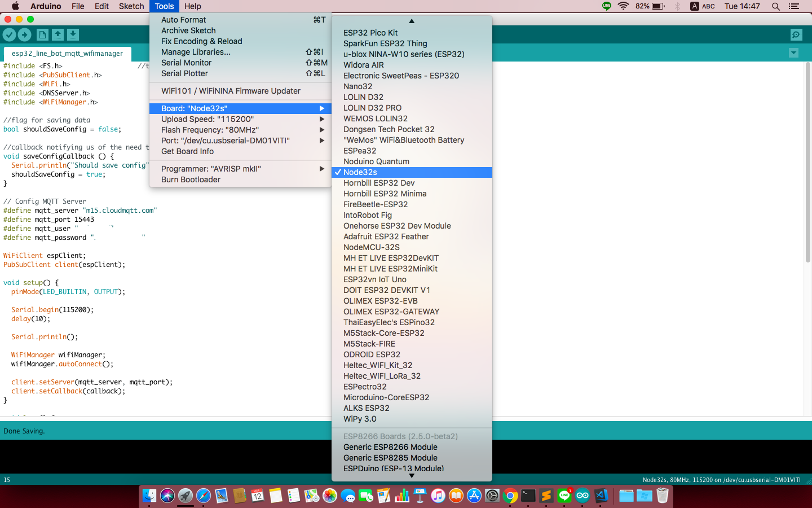Screen dimensions: 812x508
Task: Click the Save sketch icon
Action: (x=73, y=35)
